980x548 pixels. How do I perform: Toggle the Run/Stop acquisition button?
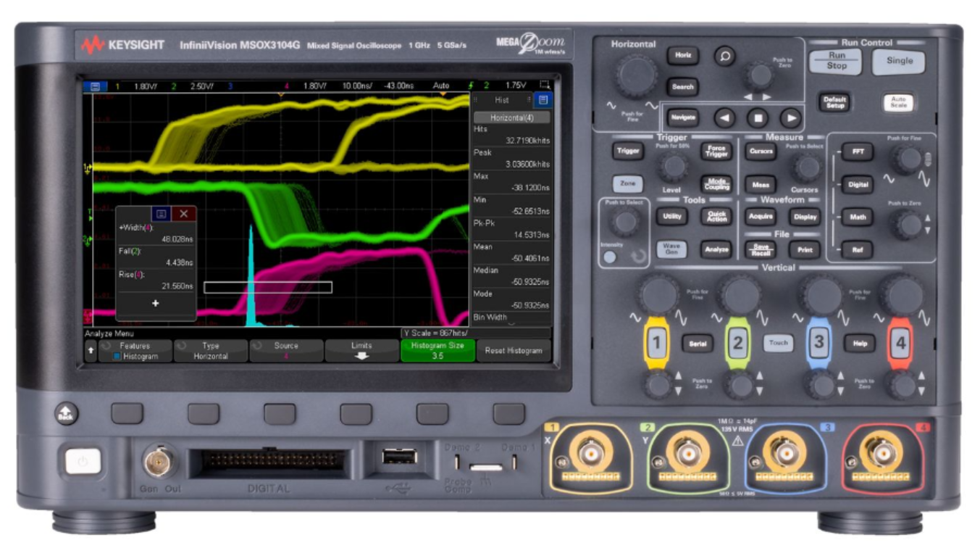point(836,61)
